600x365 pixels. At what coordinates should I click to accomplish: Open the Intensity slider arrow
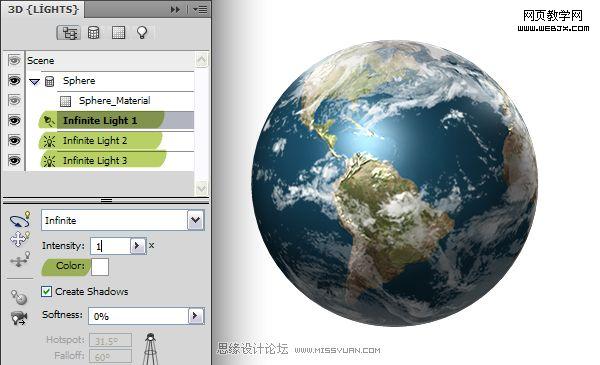(137, 246)
